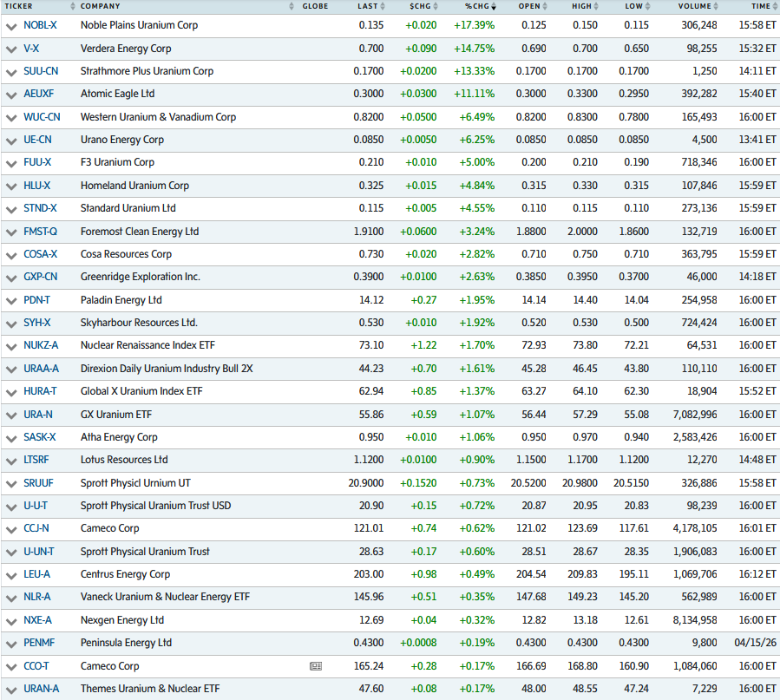
Task: Select company name Noble Plains Uranium Corp
Action: [140, 25]
